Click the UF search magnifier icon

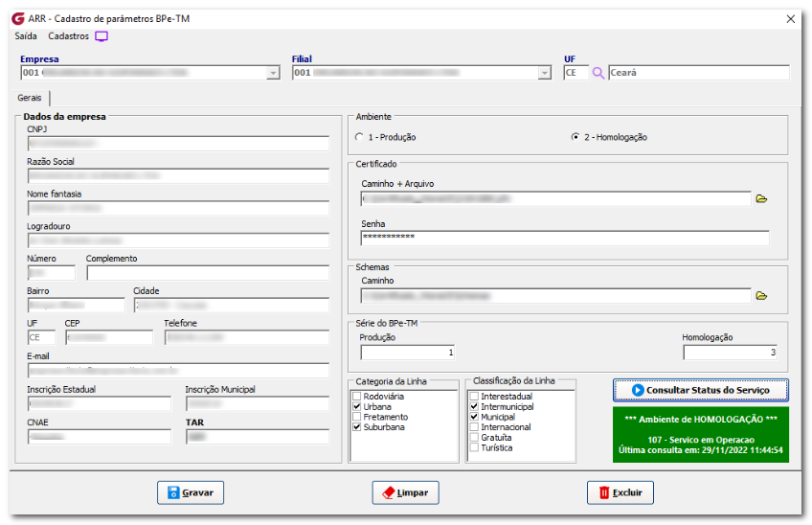coord(598,73)
